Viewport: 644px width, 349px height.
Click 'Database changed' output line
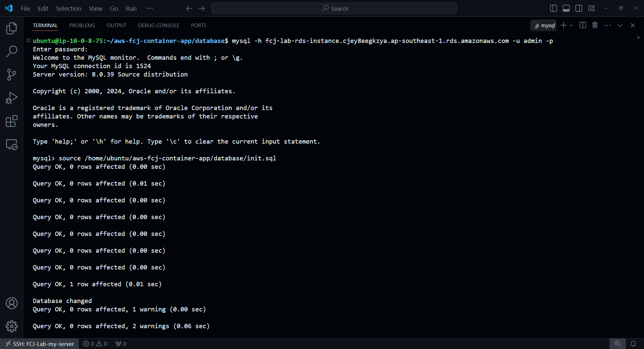coord(62,301)
